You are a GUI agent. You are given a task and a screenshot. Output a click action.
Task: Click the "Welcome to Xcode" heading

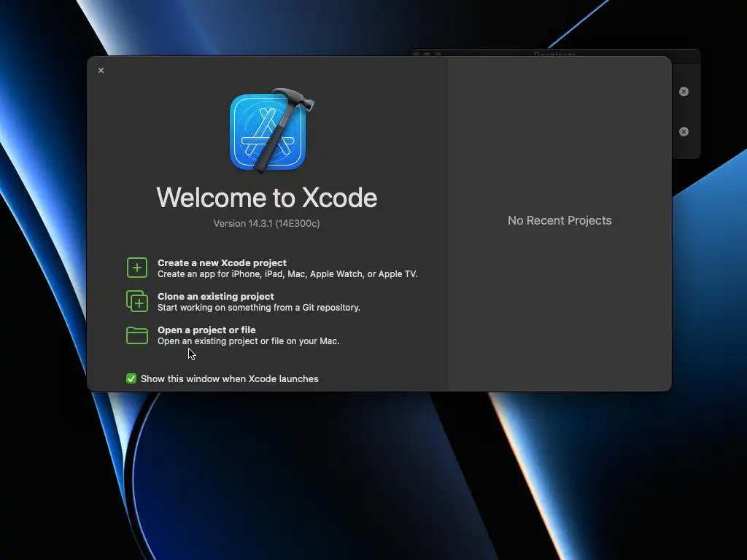[267, 197]
